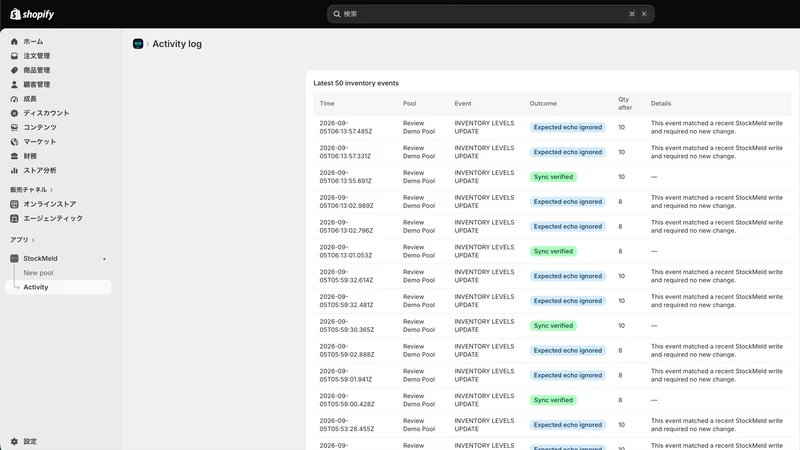Click the Shopify logo
This screenshot has height=450, width=800.
pyautogui.click(x=32, y=14)
